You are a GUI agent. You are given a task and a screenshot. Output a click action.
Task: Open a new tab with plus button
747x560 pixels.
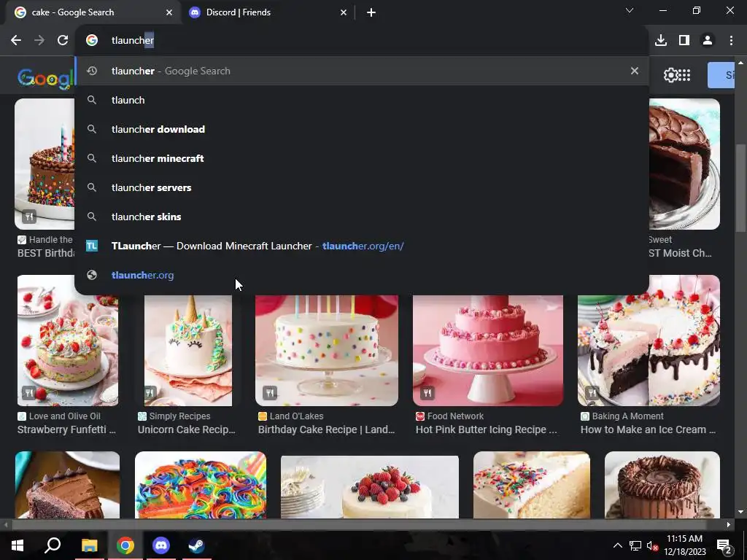371,12
